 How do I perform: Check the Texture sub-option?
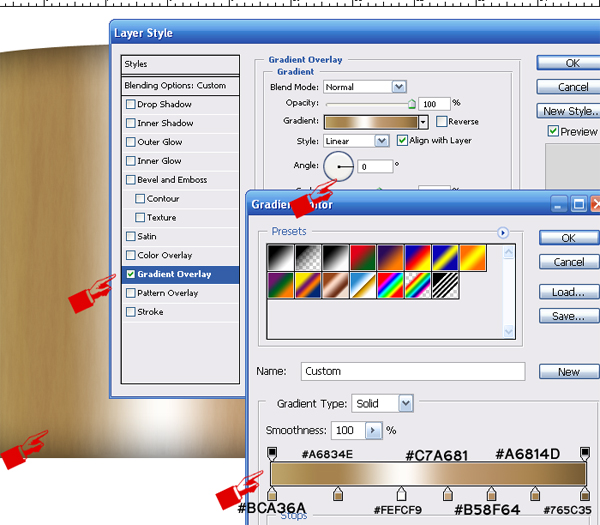[x=140, y=217]
